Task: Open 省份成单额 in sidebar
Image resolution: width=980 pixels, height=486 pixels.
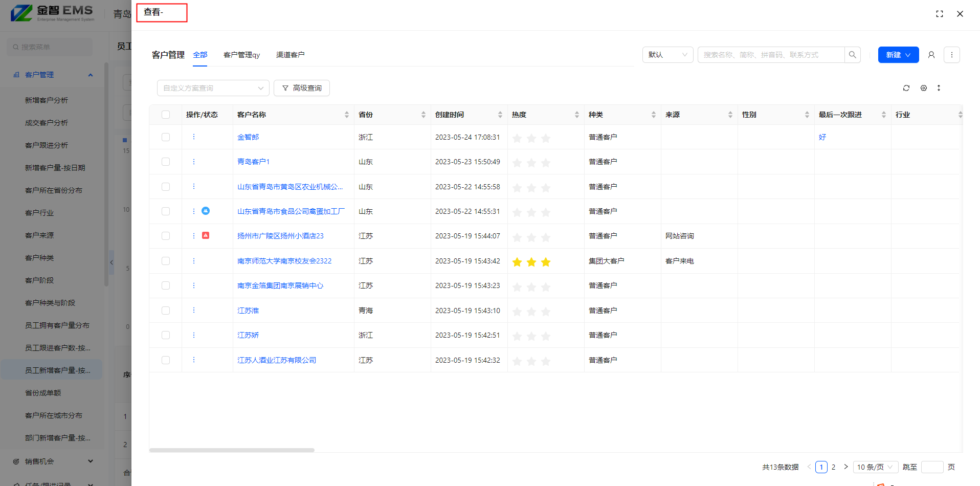Action: (x=43, y=393)
